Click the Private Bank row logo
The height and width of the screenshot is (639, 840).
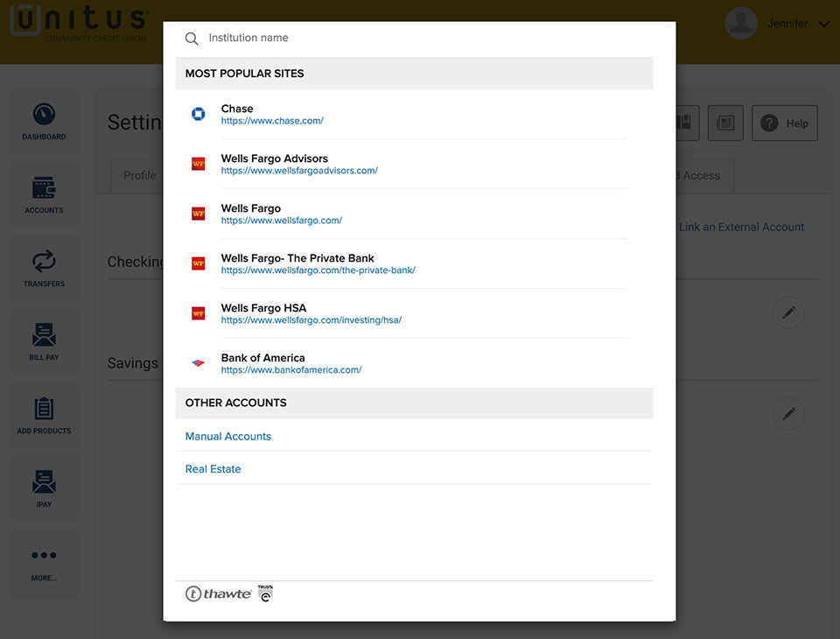pyautogui.click(x=199, y=263)
